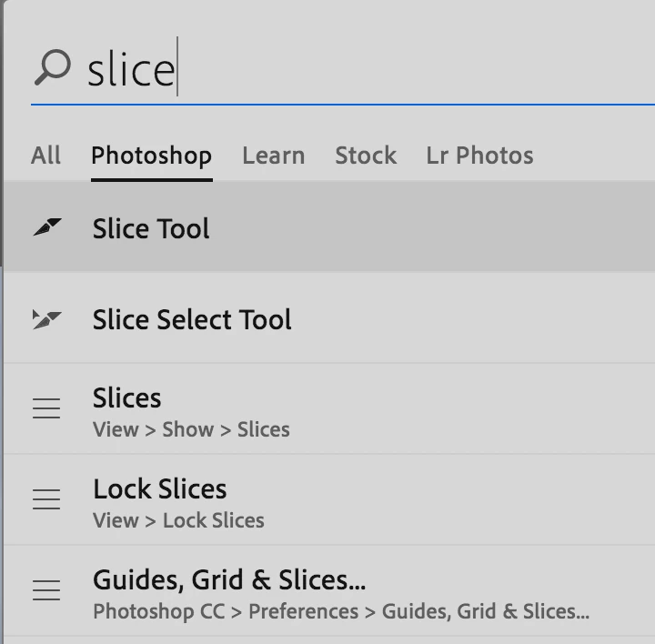Click the menu icon beside Lock Slices

[47, 499]
